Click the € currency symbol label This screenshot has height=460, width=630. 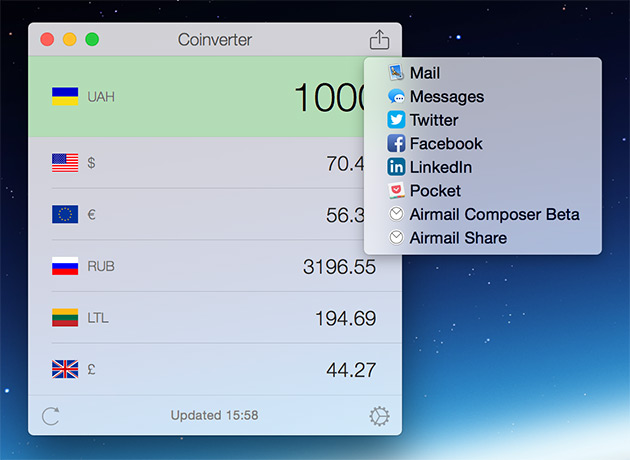tap(91, 215)
